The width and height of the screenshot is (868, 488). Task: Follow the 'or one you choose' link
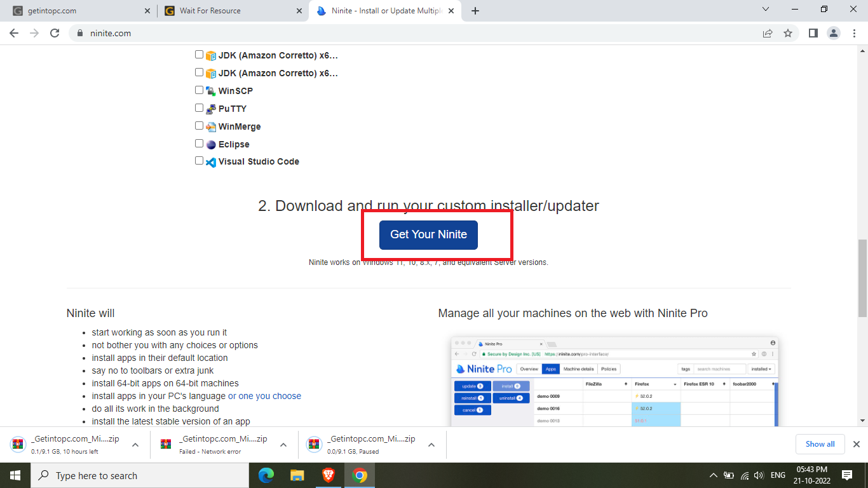264,396
